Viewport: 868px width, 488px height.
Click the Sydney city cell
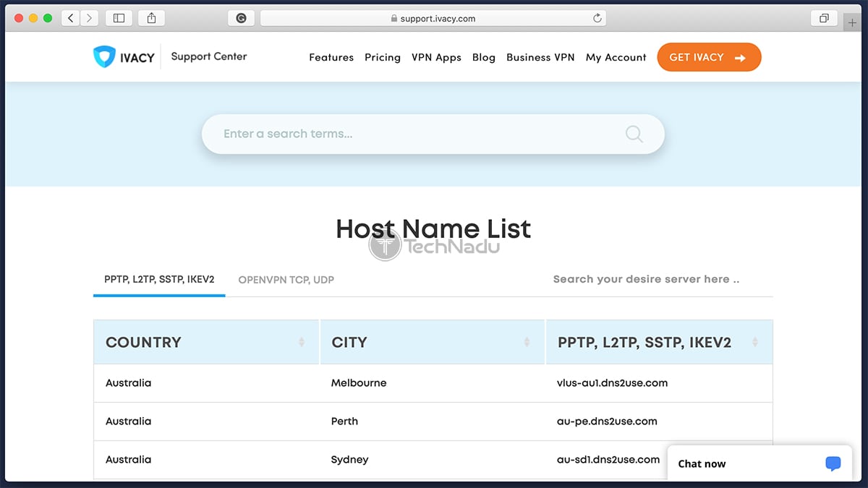click(350, 459)
